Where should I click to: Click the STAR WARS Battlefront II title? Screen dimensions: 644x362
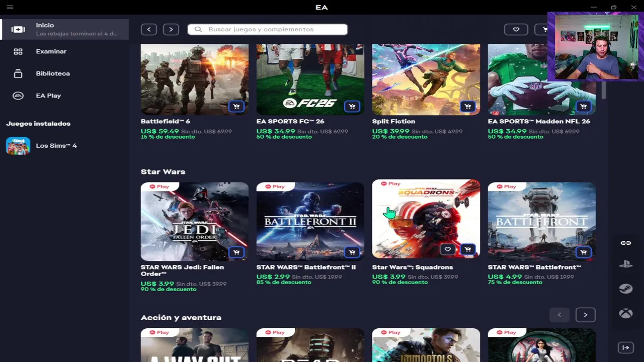pos(306,267)
